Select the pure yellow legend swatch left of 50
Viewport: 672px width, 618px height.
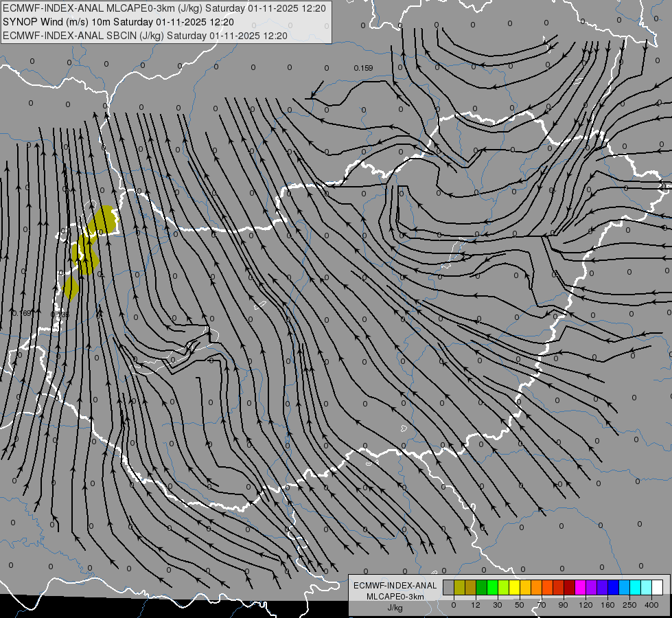point(515,588)
